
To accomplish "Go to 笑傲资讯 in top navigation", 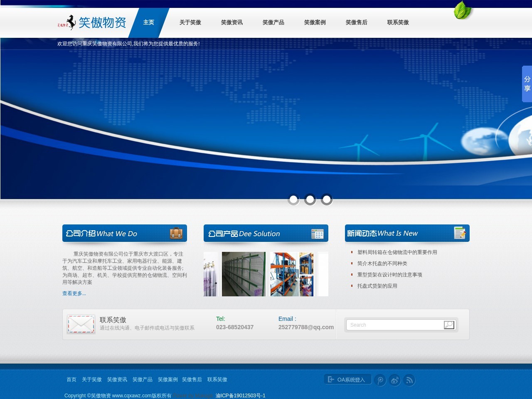I will tap(232, 22).
